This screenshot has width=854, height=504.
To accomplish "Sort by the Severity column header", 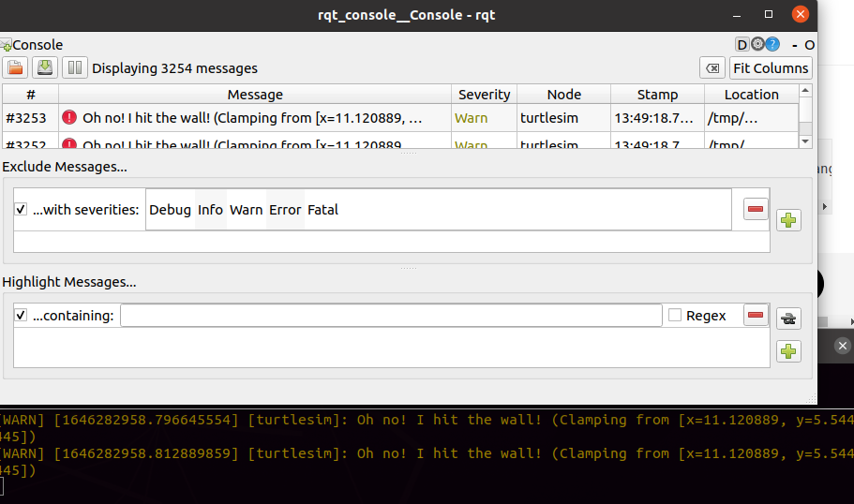I will 485,95.
